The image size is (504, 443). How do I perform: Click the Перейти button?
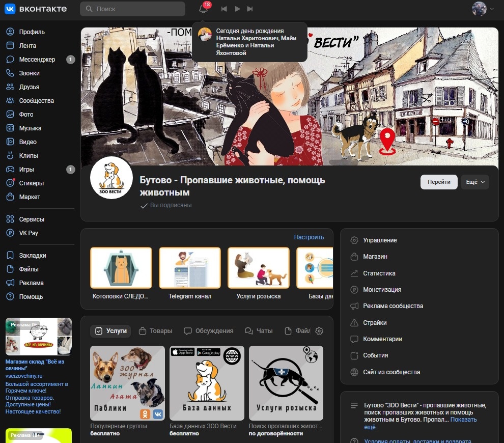[439, 182]
